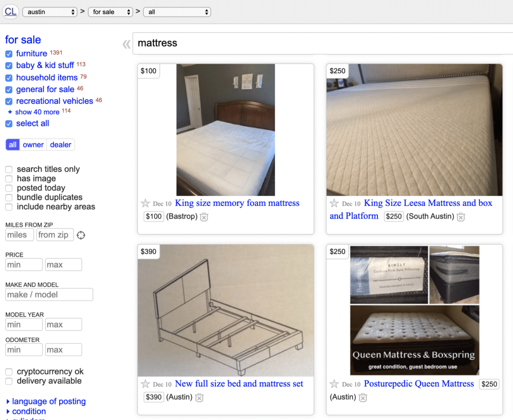Select the dealer tab
Screen dimensions: 513x420
pos(60,144)
